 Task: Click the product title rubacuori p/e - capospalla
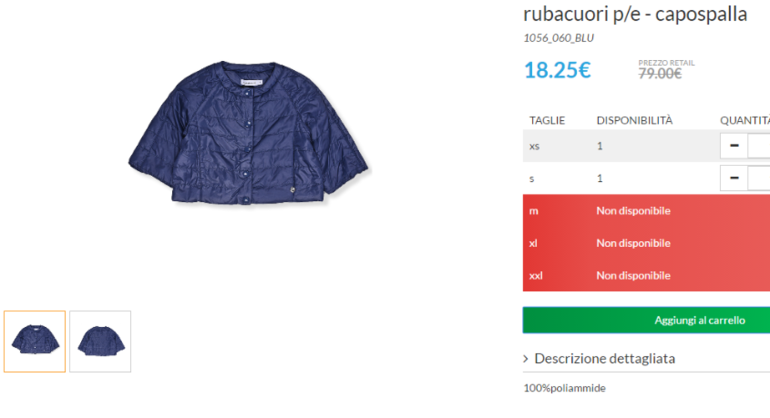[x=635, y=14]
